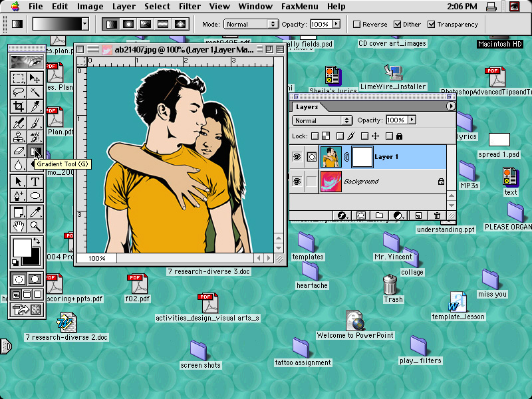Viewport: 532px width, 399px height.
Task: Switch to Standard Mode editing
Action: point(19,279)
